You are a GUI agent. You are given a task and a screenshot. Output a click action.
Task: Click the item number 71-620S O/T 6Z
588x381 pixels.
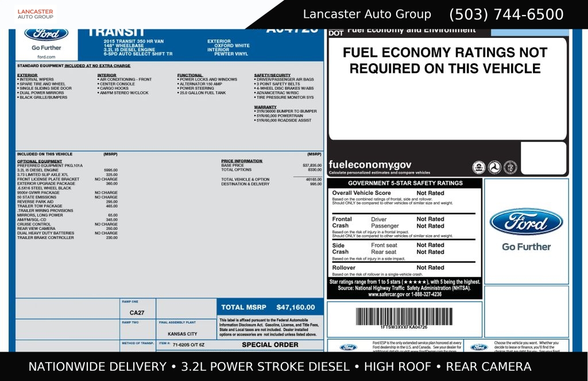pyautogui.click(x=188, y=345)
